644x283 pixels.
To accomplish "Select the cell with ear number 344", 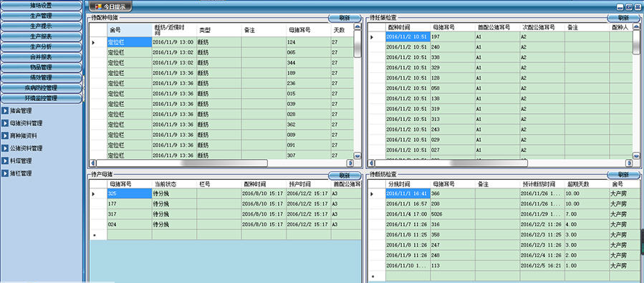I will click(x=309, y=63).
